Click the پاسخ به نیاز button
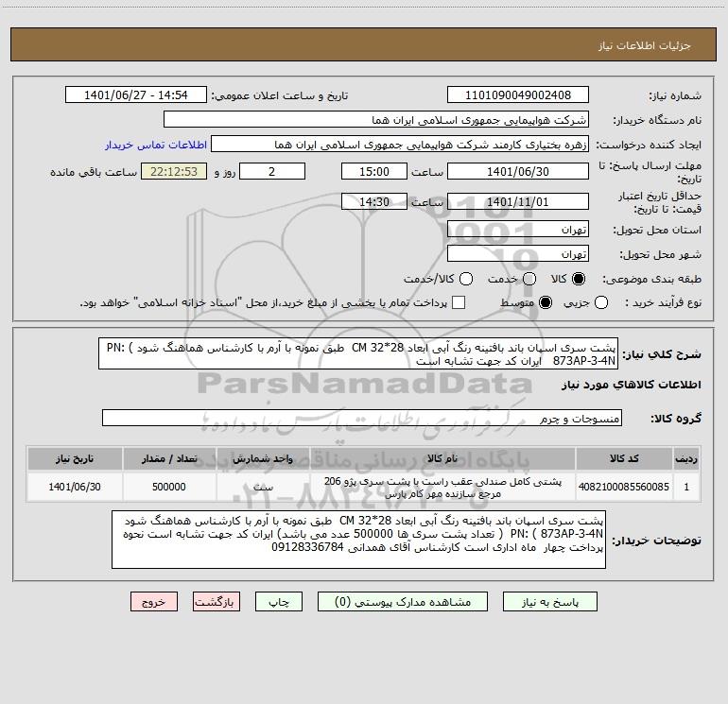728x704 pixels. click(550, 602)
